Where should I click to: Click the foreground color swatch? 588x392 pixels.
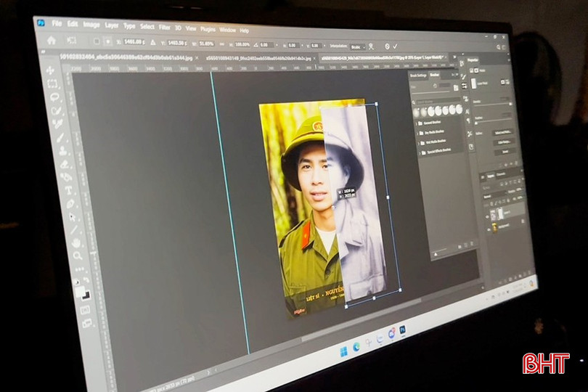point(79,291)
